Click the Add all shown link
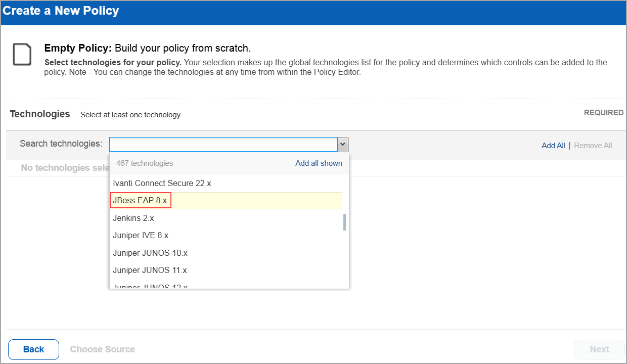The image size is (627, 364). 319,163
